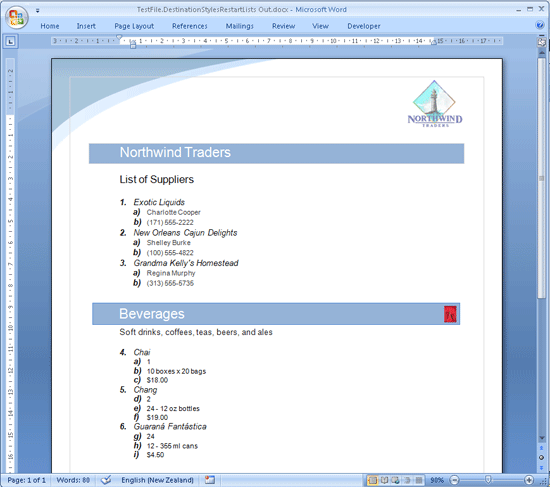Open the References ribbon tab
The width and height of the screenshot is (550, 487).
(x=189, y=26)
